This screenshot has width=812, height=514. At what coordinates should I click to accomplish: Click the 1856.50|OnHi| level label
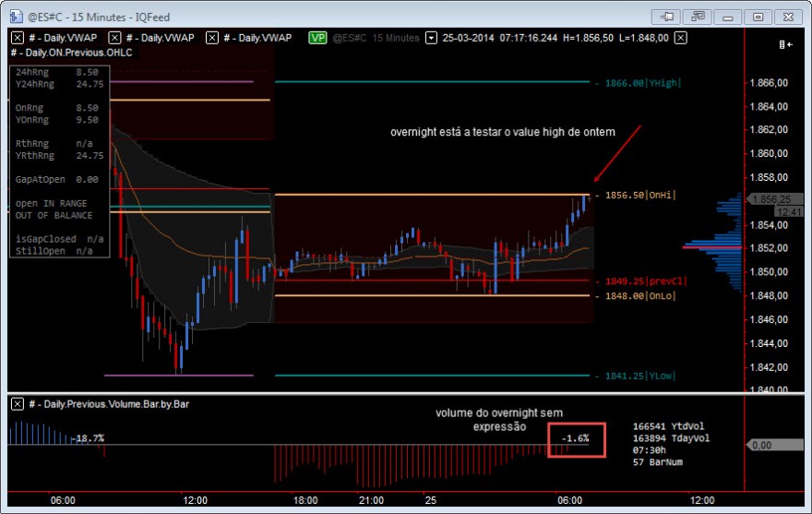click(x=640, y=196)
